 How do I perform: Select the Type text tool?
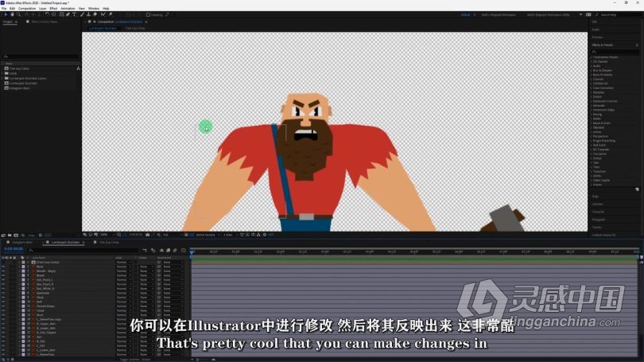click(75, 14)
